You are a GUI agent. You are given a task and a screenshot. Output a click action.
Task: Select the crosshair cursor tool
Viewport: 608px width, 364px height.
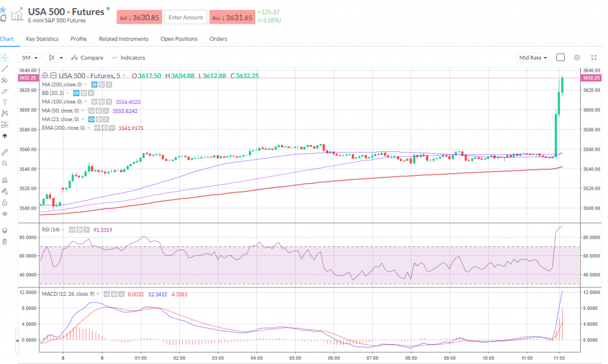click(x=4, y=58)
